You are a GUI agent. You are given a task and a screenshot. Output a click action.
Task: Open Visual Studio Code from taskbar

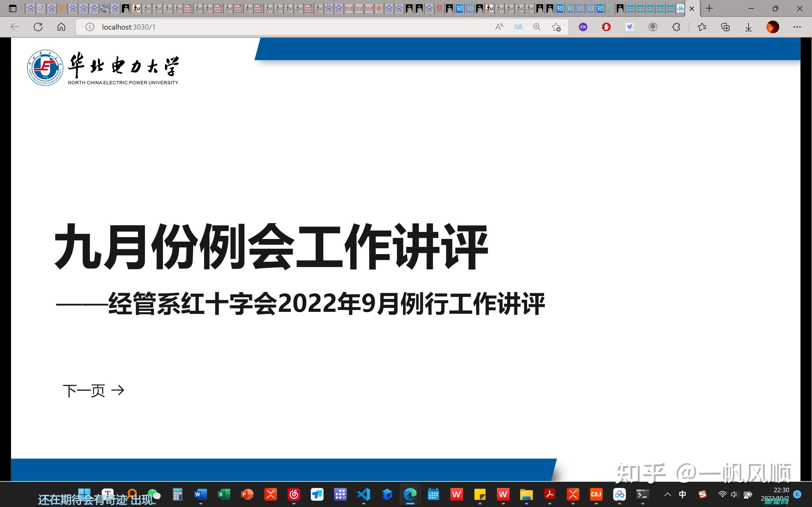tap(364, 494)
